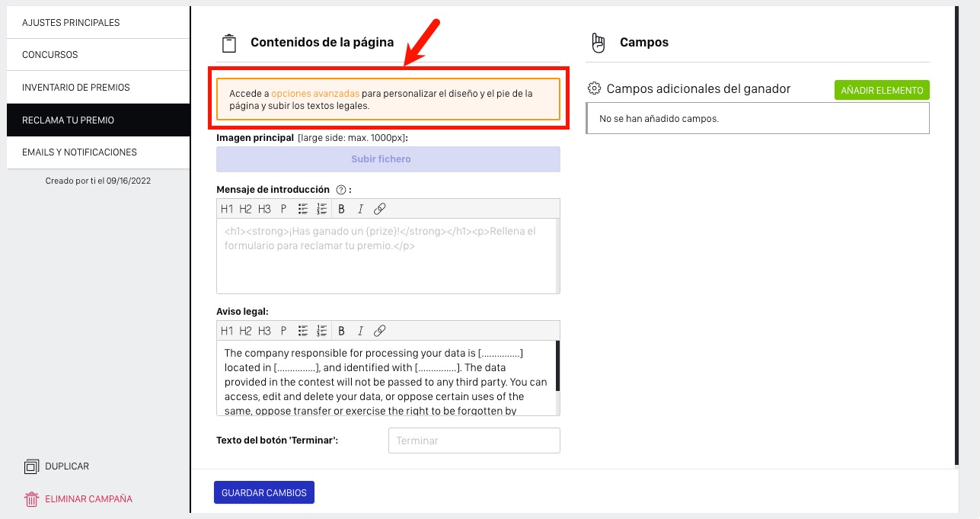Insert numbered list in Aviso legal editor
The height and width of the screenshot is (519, 980).
[x=322, y=331]
